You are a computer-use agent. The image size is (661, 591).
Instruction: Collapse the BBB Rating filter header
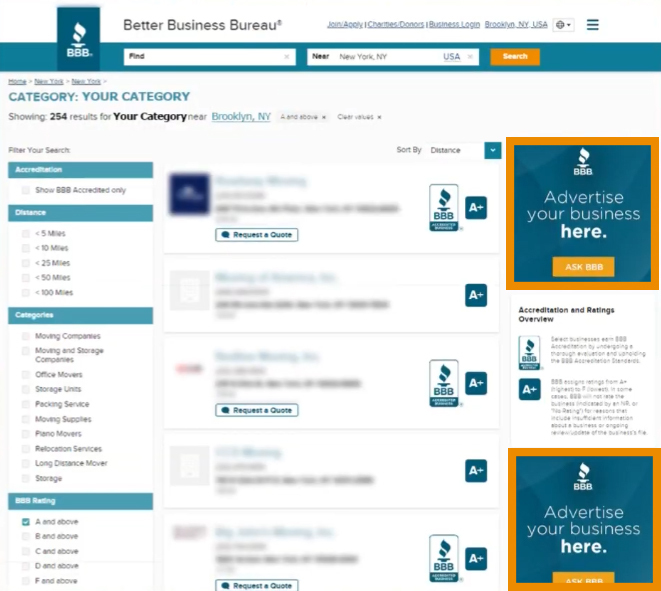pyautogui.click(x=81, y=501)
